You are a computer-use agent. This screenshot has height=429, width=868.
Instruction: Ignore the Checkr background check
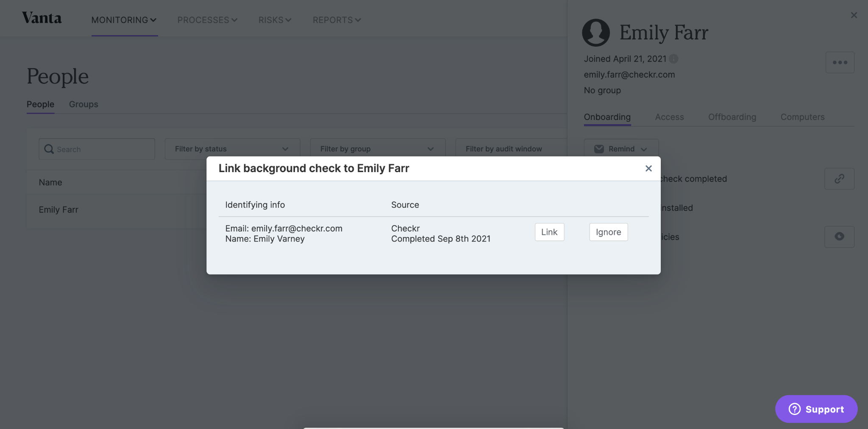608,232
